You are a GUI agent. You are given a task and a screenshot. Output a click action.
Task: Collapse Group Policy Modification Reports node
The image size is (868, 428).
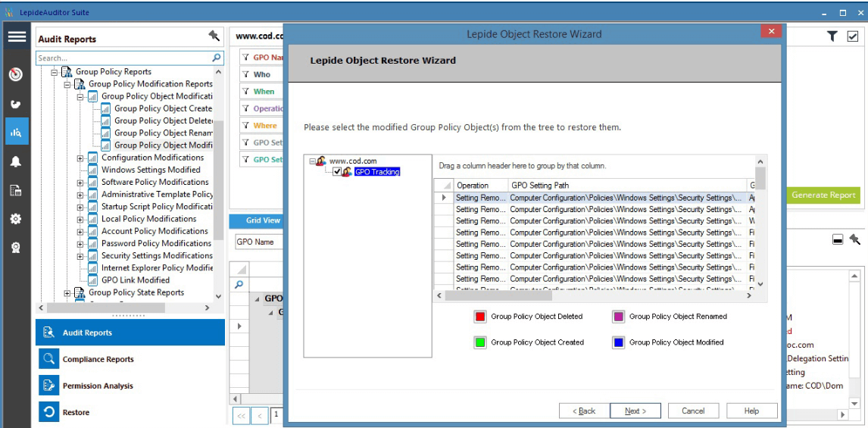[x=67, y=84]
